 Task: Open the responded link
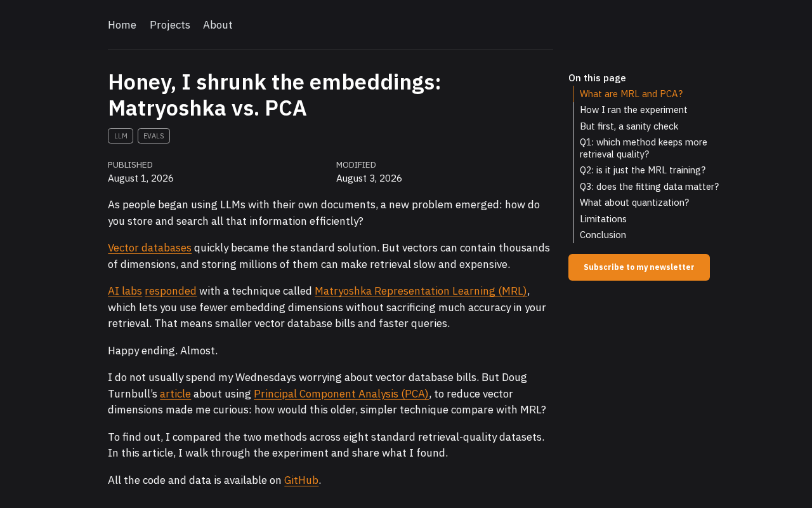(x=171, y=291)
